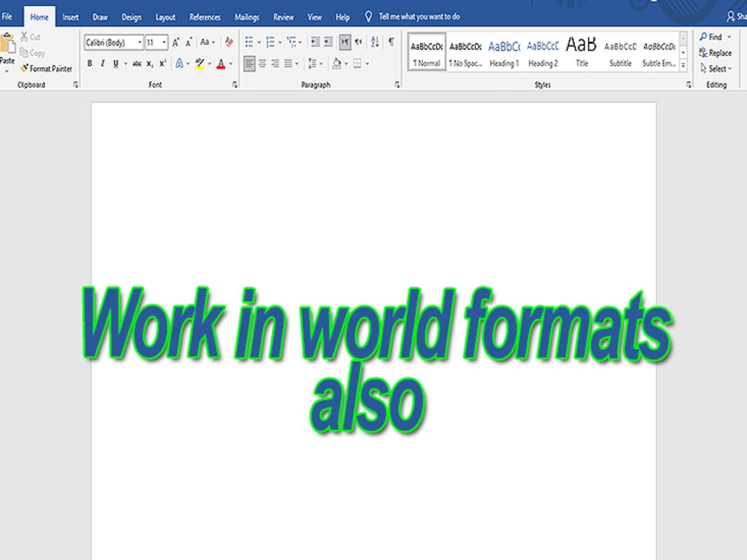Increase font size with the larger A
The height and width of the screenshot is (560, 747).
pos(176,43)
